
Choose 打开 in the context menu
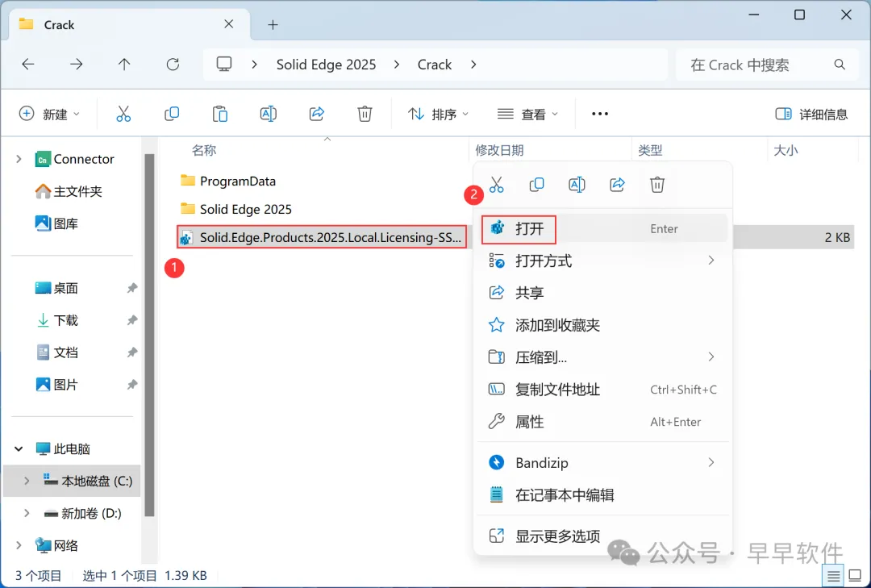click(x=603, y=228)
